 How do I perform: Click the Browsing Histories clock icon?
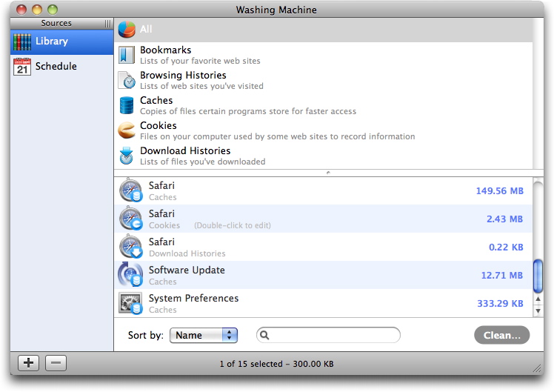[127, 80]
